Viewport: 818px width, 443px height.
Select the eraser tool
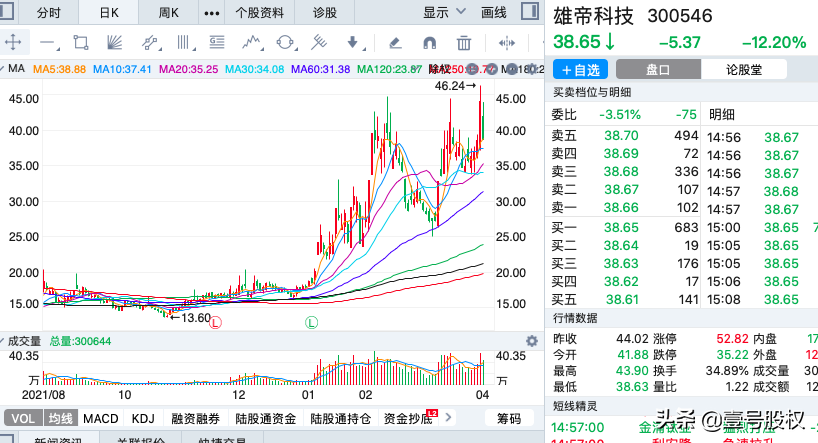[x=395, y=43]
